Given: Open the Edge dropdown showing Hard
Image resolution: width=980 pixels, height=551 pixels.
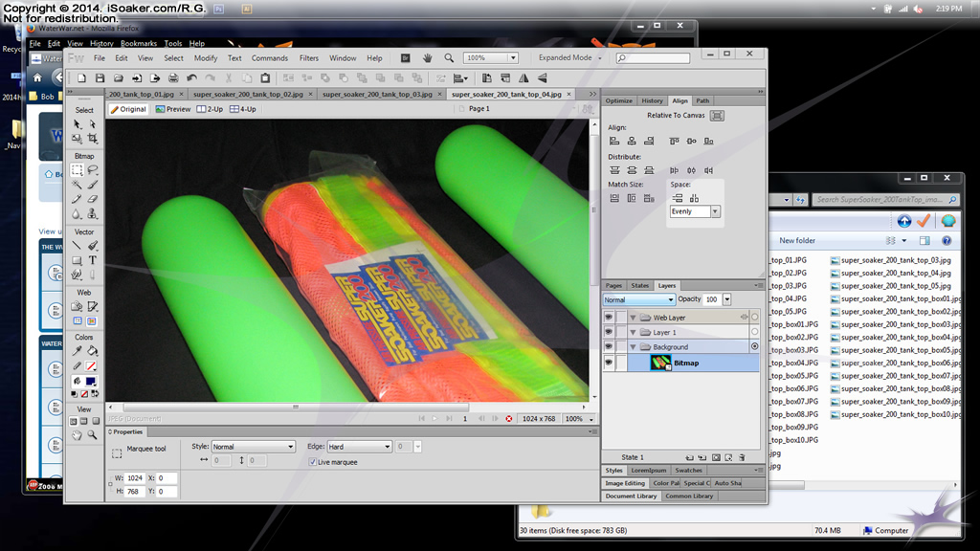Looking at the screenshot, I should pos(359,447).
